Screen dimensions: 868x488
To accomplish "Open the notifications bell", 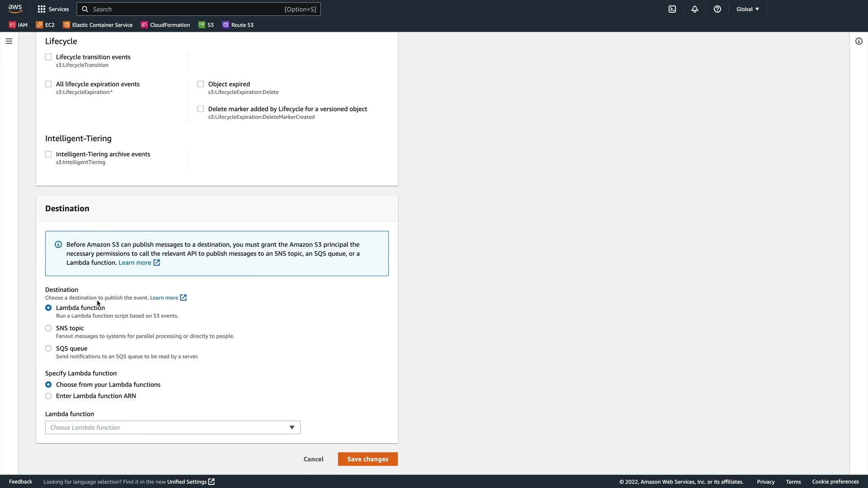I will point(695,9).
